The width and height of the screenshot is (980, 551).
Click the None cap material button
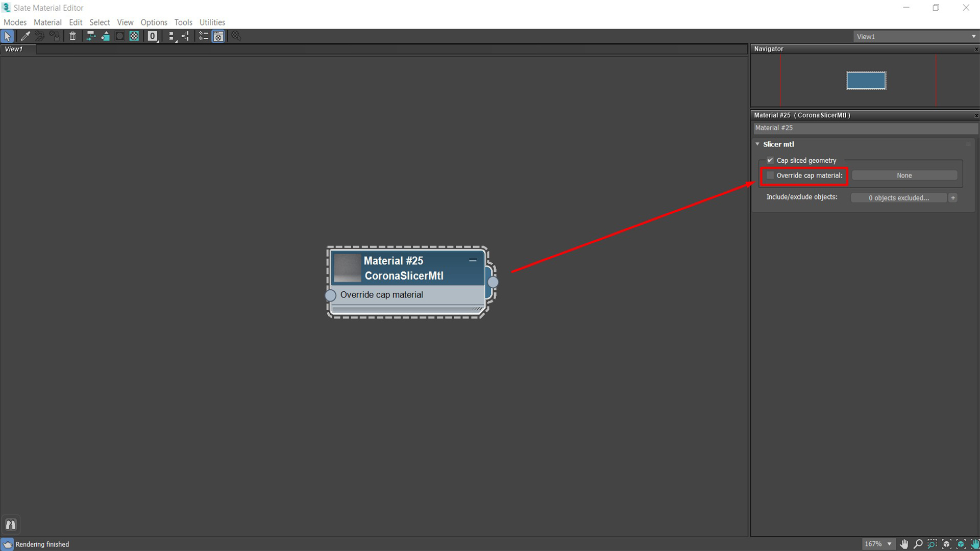[904, 175]
